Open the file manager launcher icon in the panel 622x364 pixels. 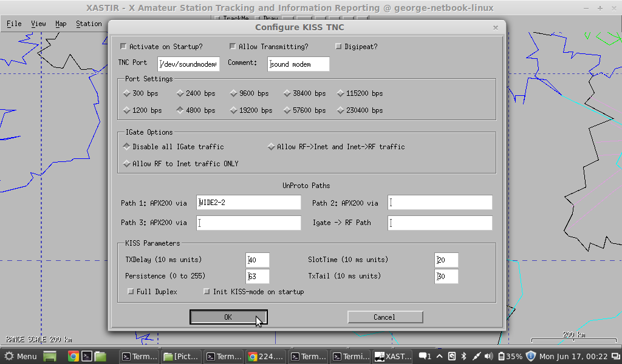coord(100,356)
